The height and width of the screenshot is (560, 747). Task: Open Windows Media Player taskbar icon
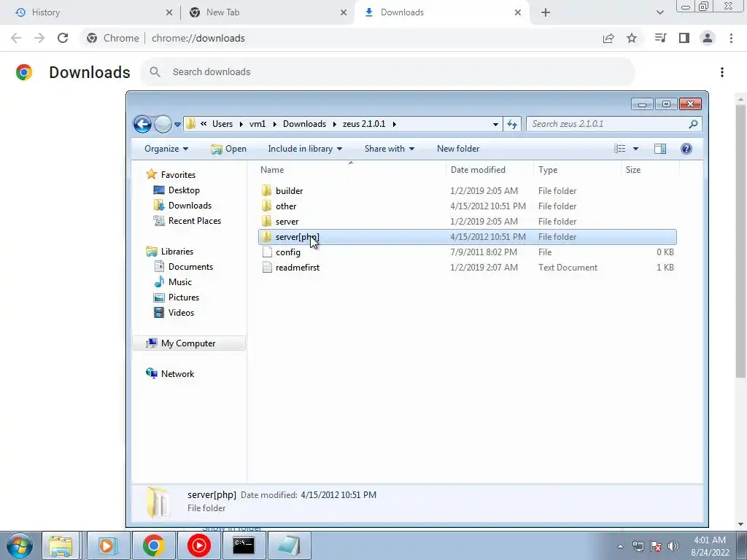pos(108,545)
